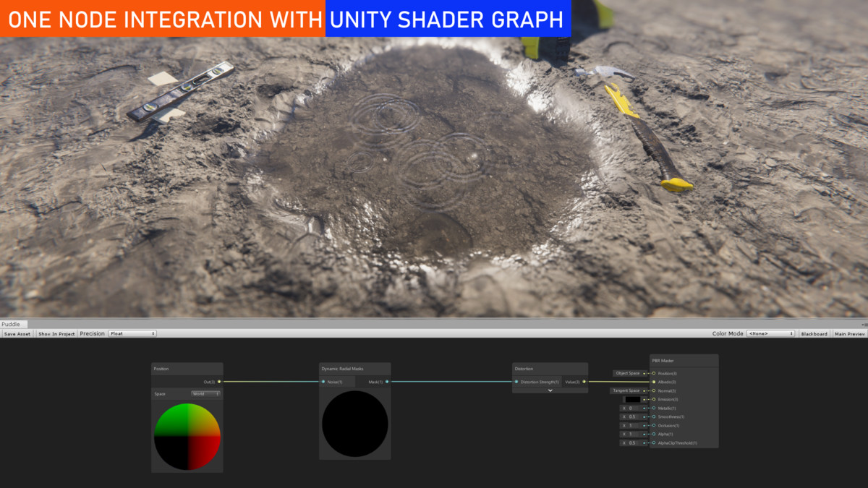Screen dimensions: 868x488
Task: Click the Smoothness(1) input port
Action: 653,416
